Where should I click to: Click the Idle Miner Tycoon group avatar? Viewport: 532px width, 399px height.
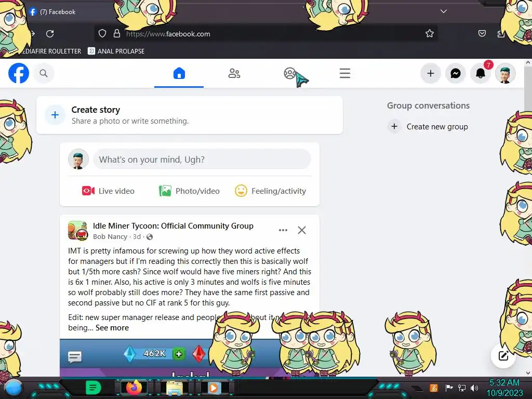click(78, 231)
